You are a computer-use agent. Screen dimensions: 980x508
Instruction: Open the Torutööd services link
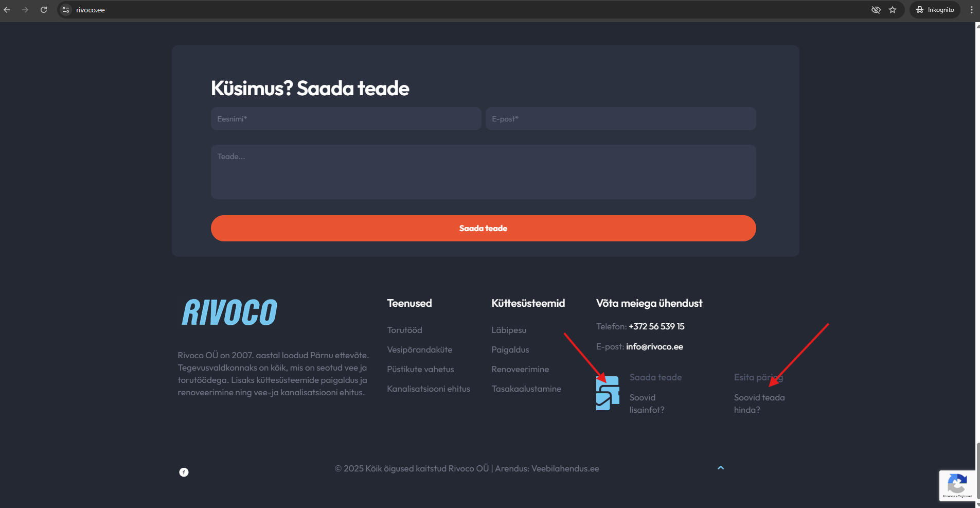404,330
